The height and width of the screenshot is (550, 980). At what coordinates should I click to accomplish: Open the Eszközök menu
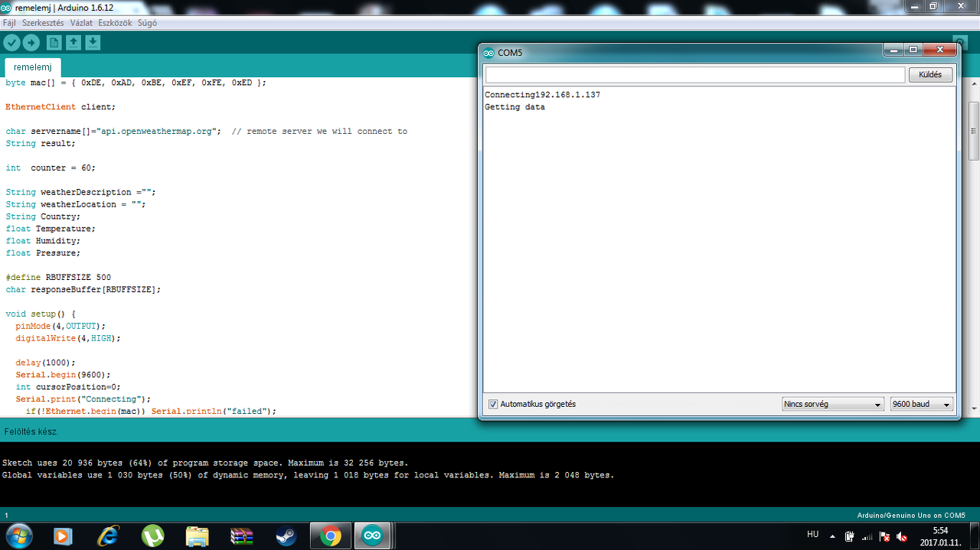point(115,23)
